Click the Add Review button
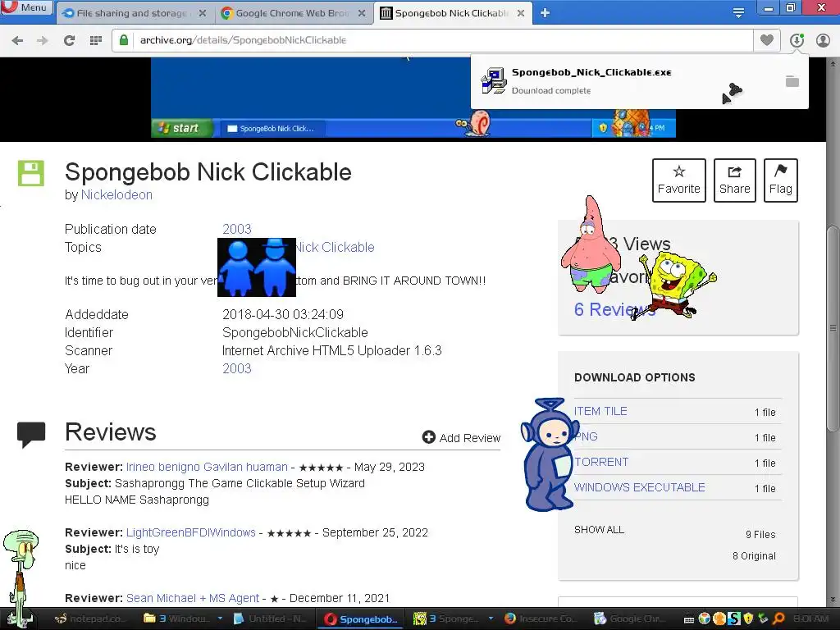The image size is (840, 630). click(461, 438)
